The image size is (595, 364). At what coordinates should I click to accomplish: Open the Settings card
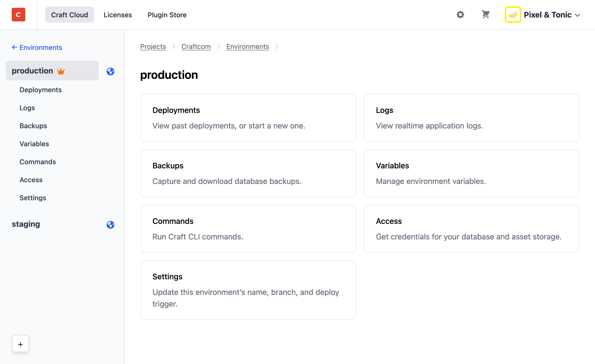click(248, 290)
